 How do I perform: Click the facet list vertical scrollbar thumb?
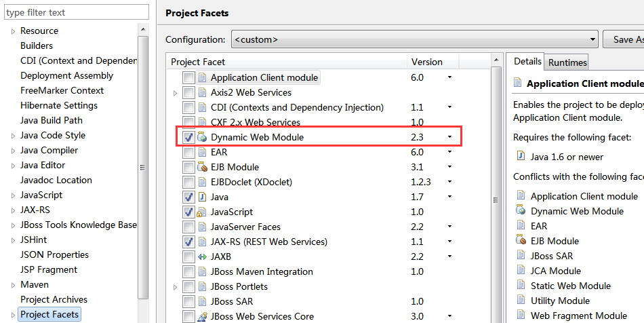496,200
